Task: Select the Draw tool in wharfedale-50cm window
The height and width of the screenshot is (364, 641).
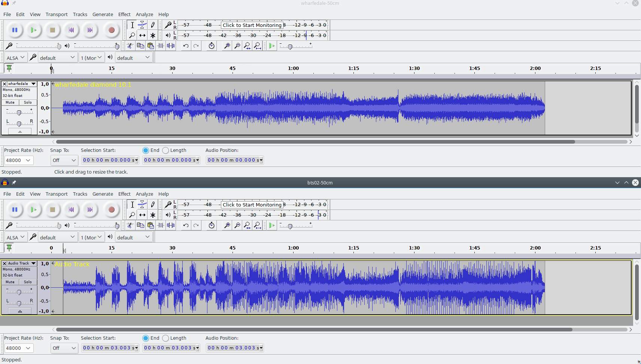Action: (153, 25)
